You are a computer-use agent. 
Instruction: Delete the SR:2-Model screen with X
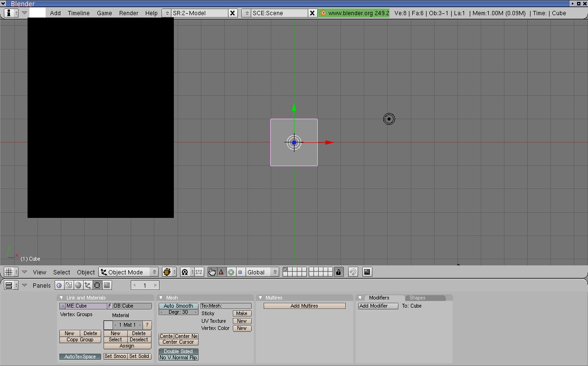point(233,13)
